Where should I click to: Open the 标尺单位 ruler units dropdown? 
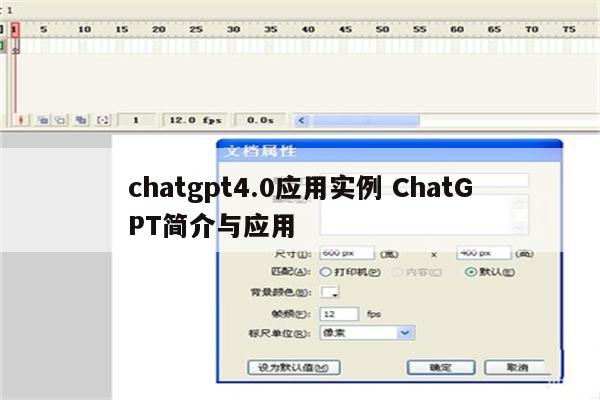[x=405, y=333]
